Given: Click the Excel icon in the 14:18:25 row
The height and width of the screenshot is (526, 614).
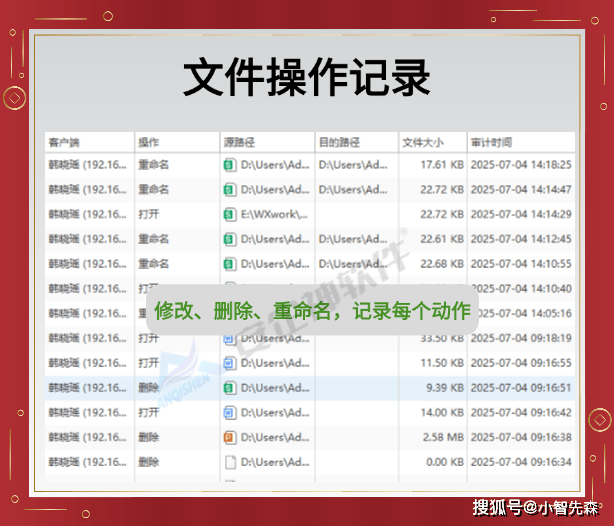Looking at the screenshot, I should click(x=229, y=165).
